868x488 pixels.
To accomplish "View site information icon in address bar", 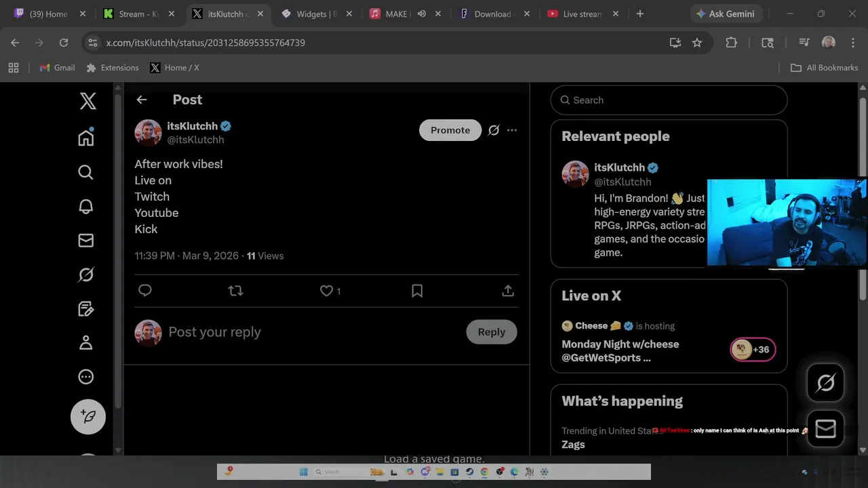I will (94, 43).
